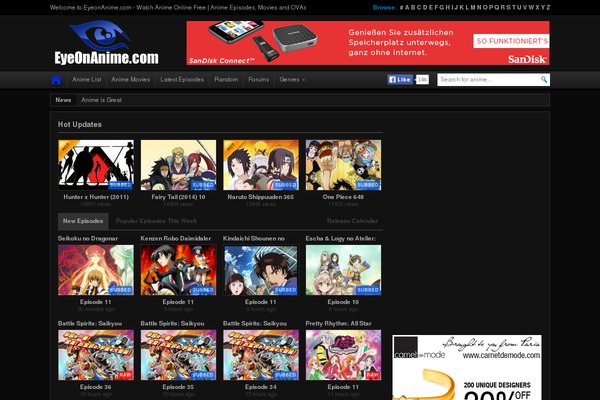
Task: Open Escha & Logy no Atelier thumbnail
Action: tap(343, 270)
